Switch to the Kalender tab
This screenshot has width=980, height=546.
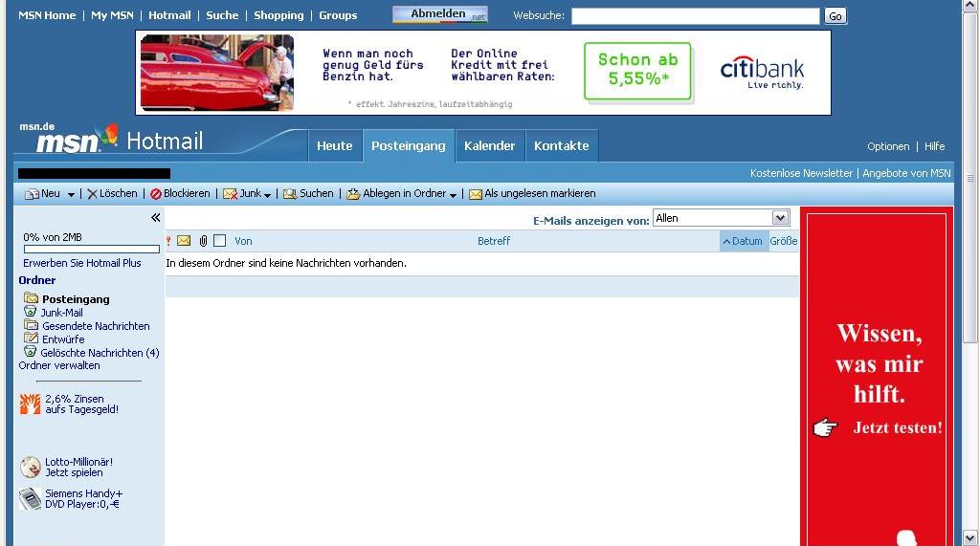pos(489,145)
